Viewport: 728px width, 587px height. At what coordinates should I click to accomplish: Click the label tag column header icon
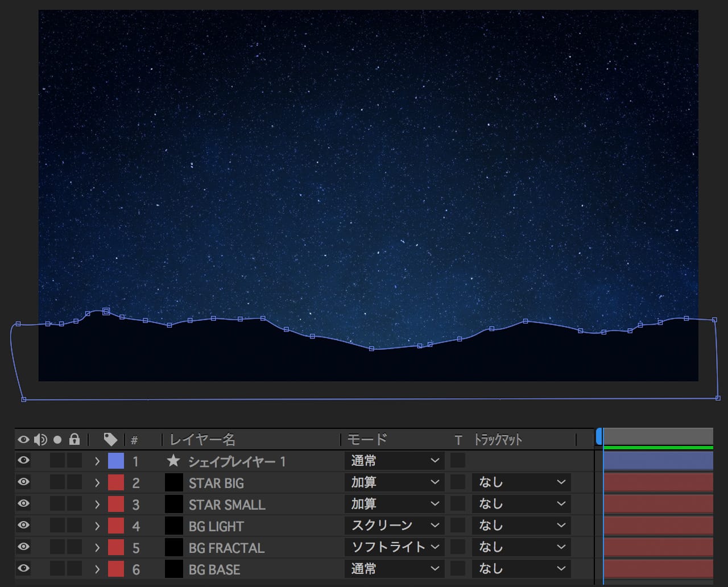tap(110, 440)
